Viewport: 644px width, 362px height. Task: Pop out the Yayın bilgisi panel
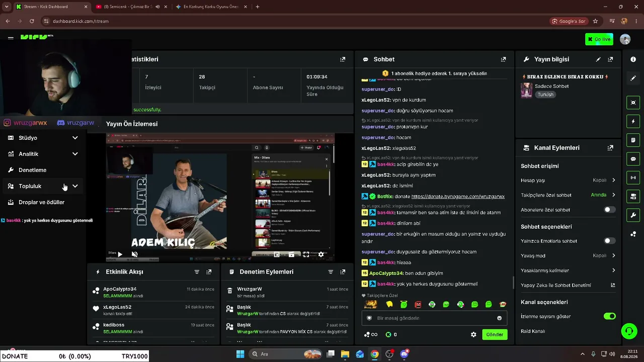point(610,59)
